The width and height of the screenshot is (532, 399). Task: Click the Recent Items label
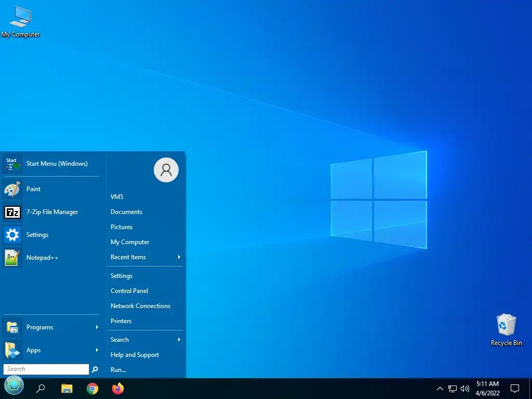point(128,257)
